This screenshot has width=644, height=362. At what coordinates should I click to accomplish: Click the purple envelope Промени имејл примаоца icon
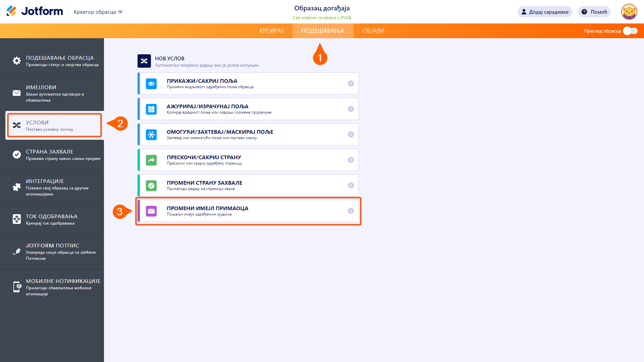pyautogui.click(x=151, y=211)
